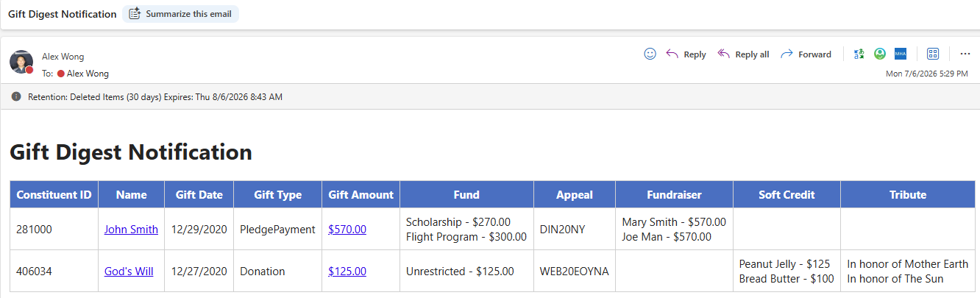The height and width of the screenshot is (298, 980).
Task: Click the Fund column header
Action: (x=466, y=194)
